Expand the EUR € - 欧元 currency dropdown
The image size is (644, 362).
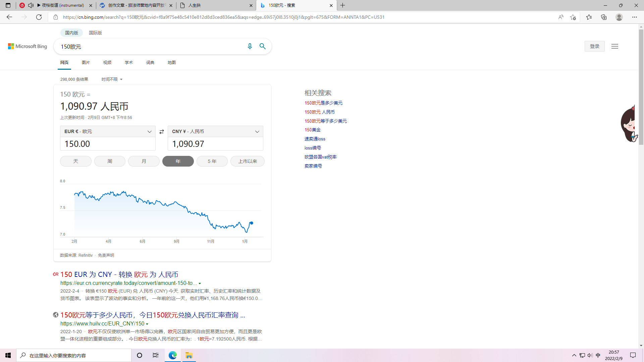click(x=108, y=131)
